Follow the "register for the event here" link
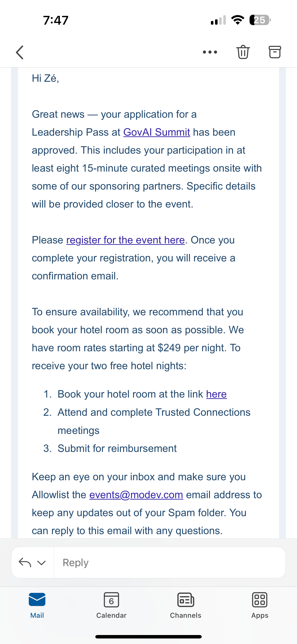Viewport: 297px width, 644px height. (125, 240)
